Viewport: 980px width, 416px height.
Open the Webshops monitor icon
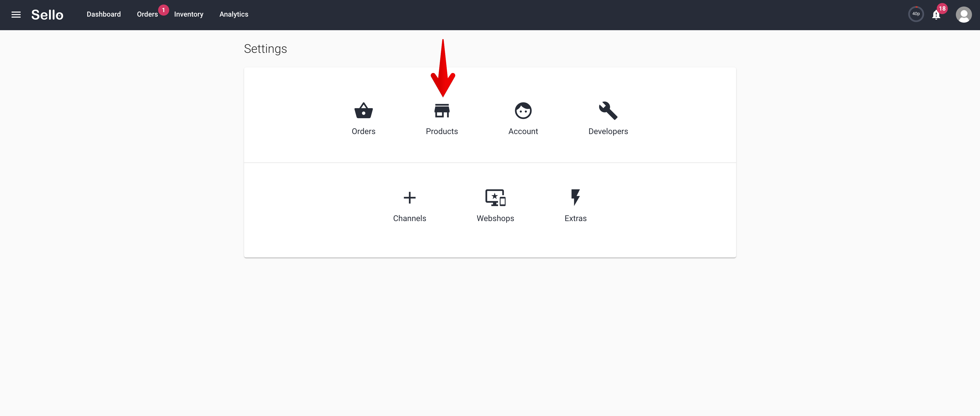[495, 198]
